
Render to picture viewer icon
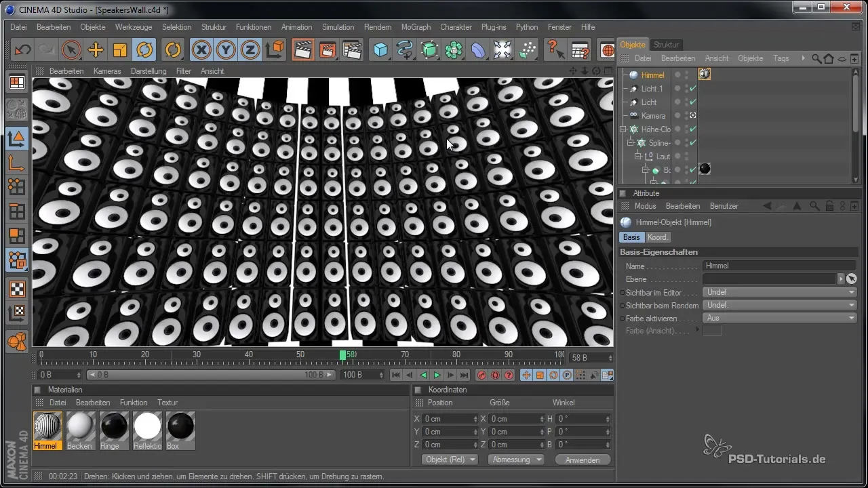click(328, 49)
